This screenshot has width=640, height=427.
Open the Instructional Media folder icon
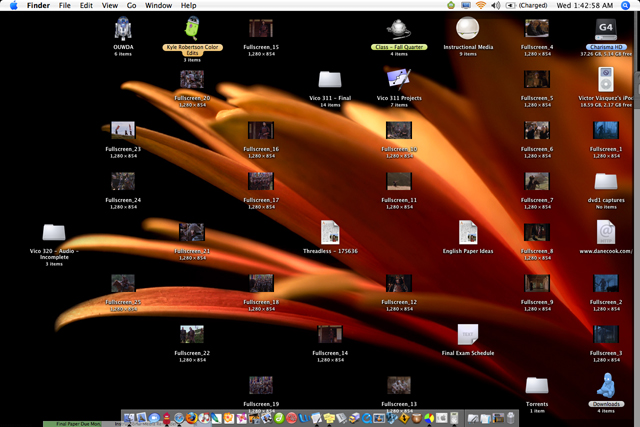tap(467, 28)
